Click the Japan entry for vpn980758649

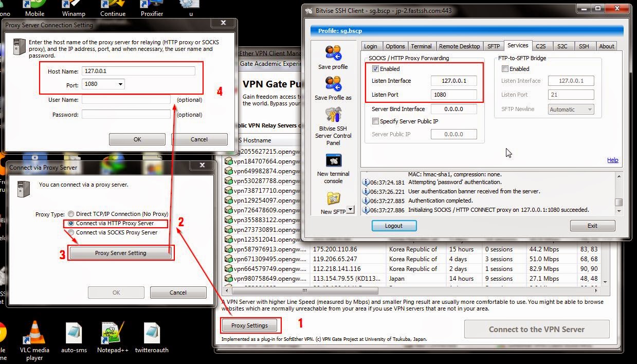point(397,279)
